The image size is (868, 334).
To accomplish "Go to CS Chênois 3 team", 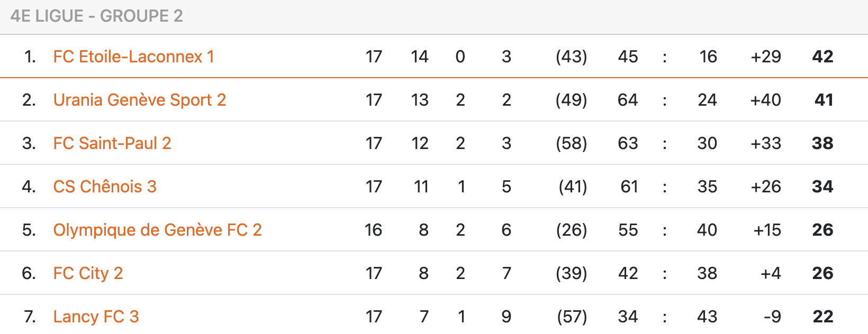I will (x=105, y=187).
